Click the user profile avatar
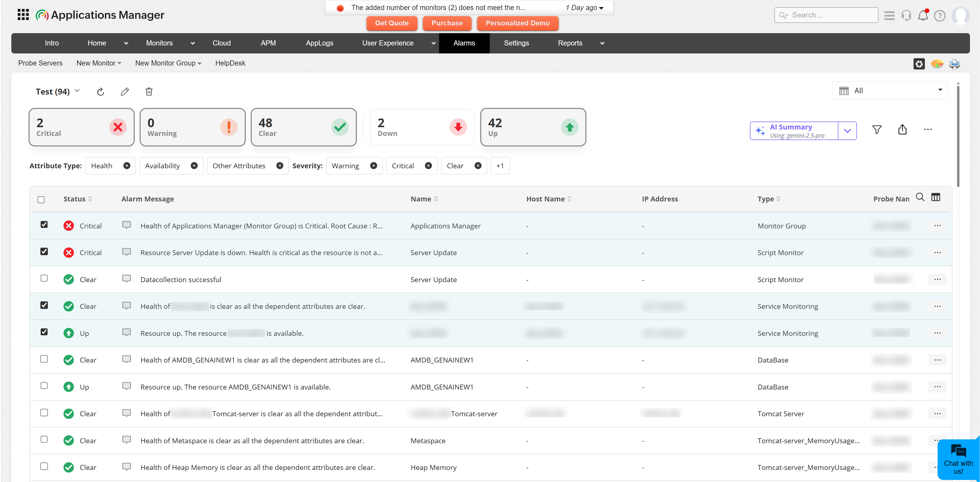 [x=961, y=16]
